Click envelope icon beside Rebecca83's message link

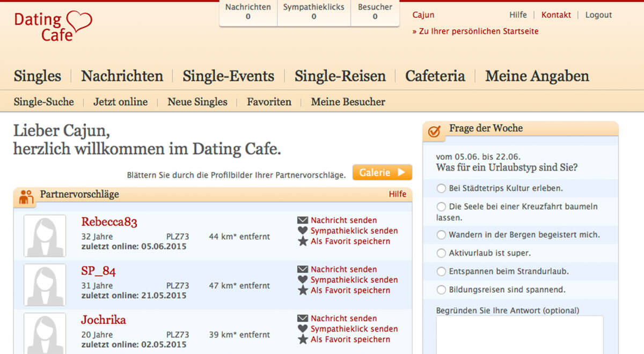[303, 220]
